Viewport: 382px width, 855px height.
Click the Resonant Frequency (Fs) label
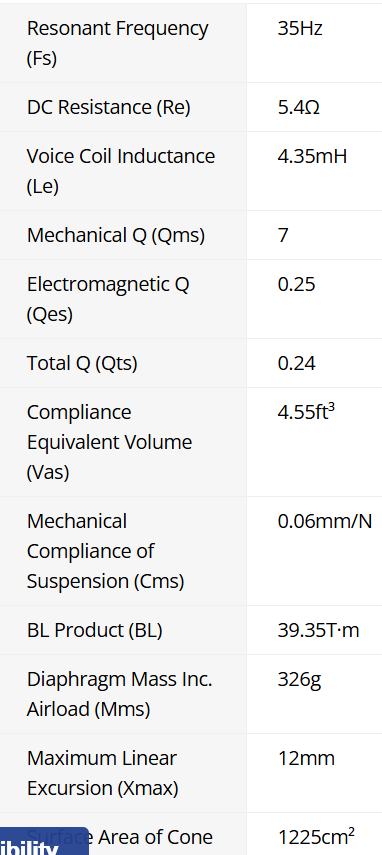[117, 43]
